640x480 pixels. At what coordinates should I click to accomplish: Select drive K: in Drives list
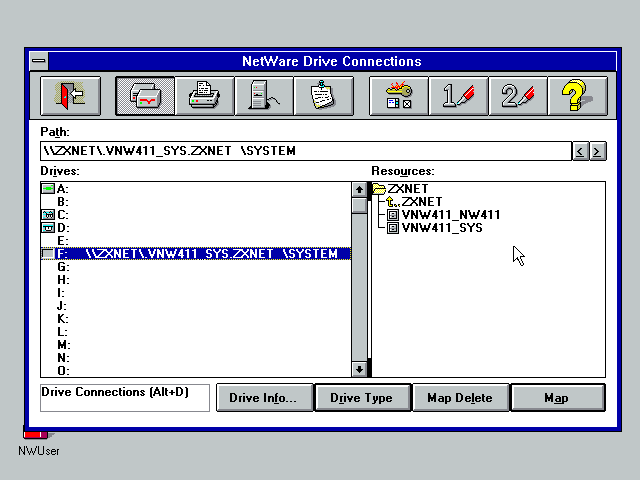[x=196, y=319]
